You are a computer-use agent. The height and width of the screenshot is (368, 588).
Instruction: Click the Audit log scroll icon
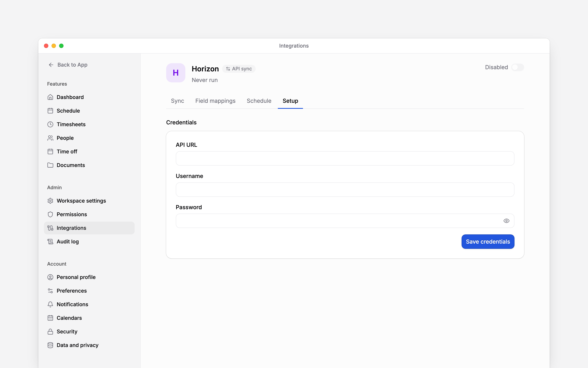pyautogui.click(x=50, y=242)
